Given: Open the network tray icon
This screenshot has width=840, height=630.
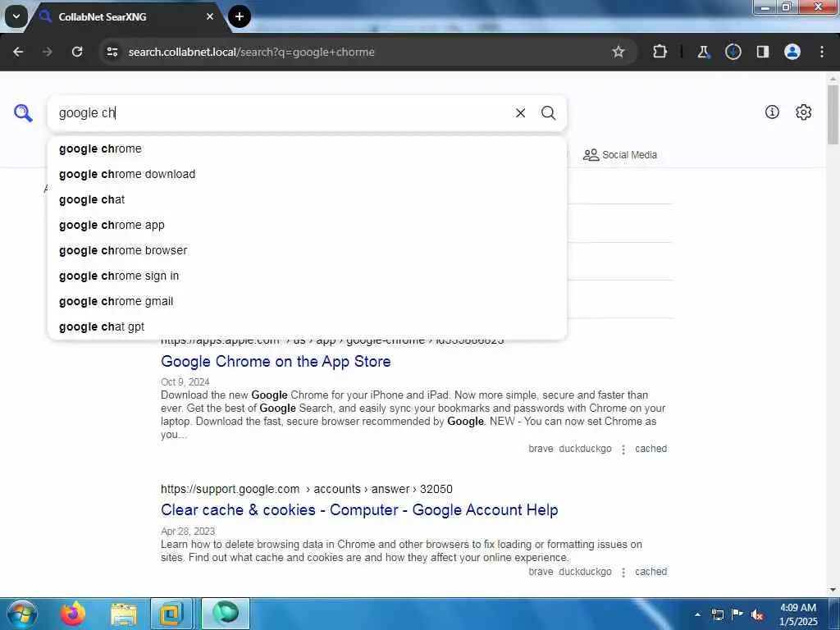Looking at the screenshot, I should point(717,614).
